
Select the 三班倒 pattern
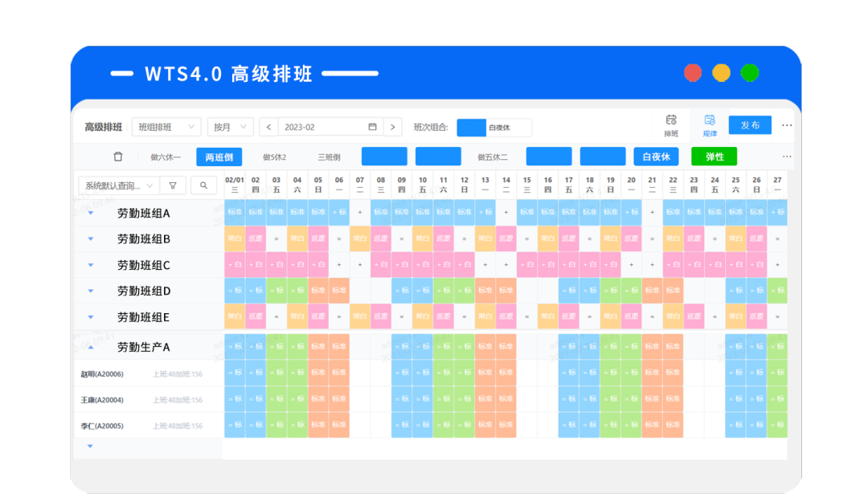(x=329, y=157)
